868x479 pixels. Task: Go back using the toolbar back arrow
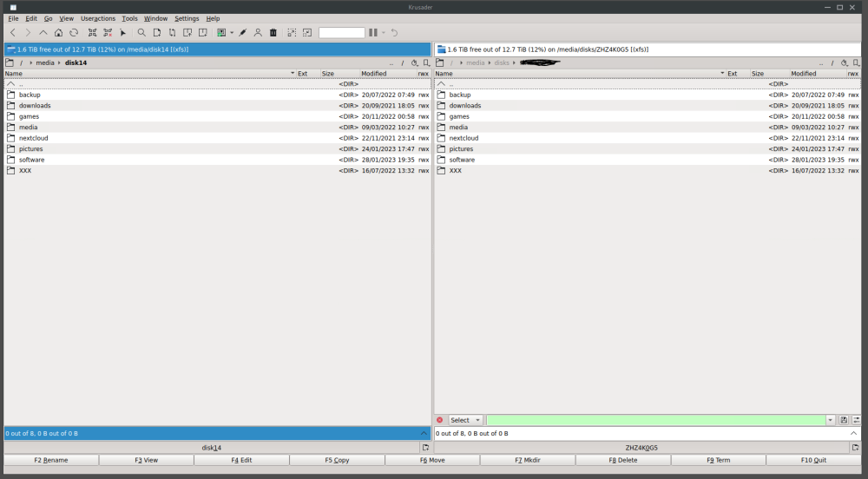(x=13, y=33)
